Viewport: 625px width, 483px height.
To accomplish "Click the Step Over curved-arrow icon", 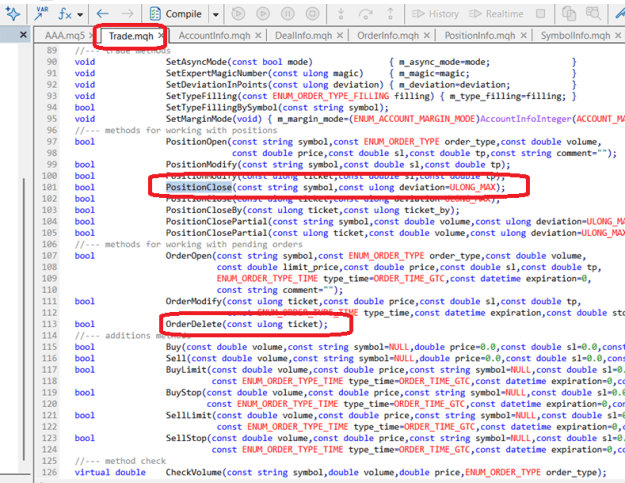I will [x=366, y=14].
